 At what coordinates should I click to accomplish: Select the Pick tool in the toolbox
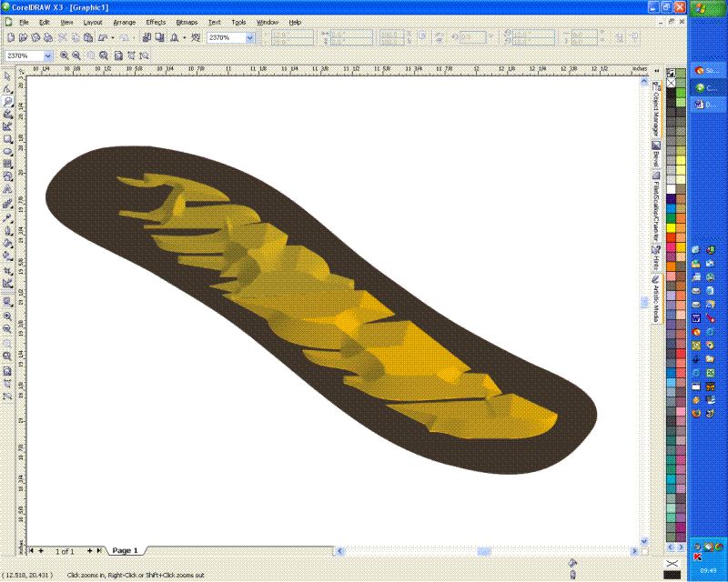[7, 76]
